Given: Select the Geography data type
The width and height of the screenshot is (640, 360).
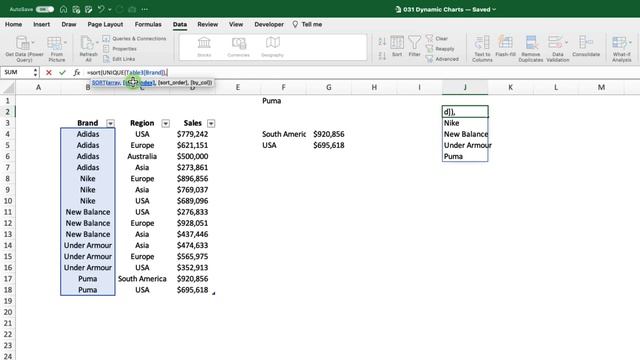Looking at the screenshot, I should pyautogui.click(x=272, y=47).
